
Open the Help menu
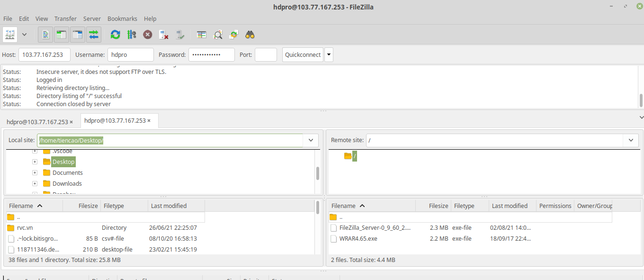click(150, 18)
